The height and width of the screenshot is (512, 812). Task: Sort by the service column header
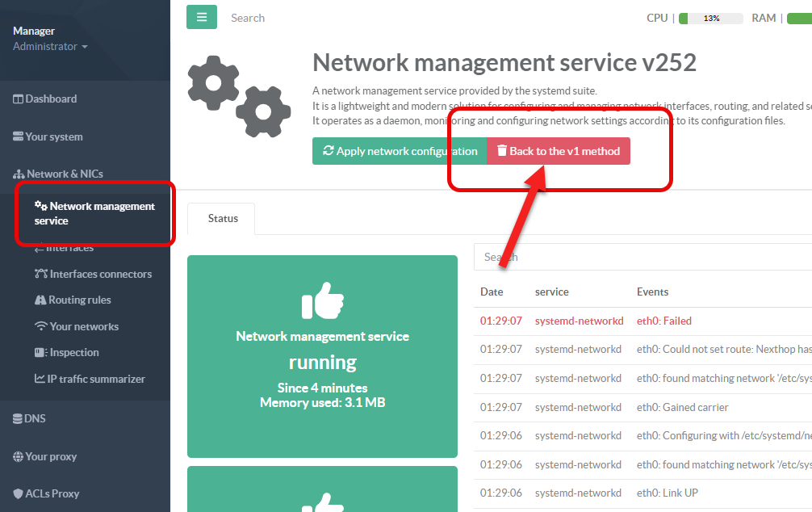pyautogui.click(x=551, y=292)
